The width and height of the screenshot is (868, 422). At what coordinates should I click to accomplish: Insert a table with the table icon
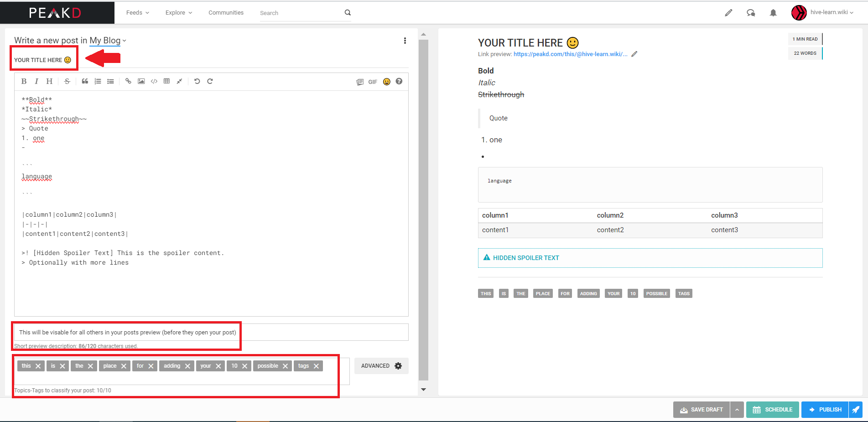tap(167, 81)
